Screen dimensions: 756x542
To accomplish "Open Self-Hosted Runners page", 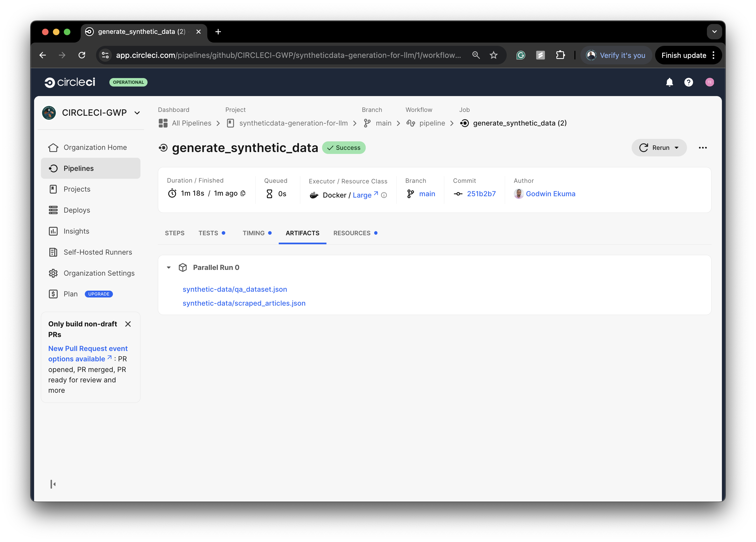I will 97,252.
